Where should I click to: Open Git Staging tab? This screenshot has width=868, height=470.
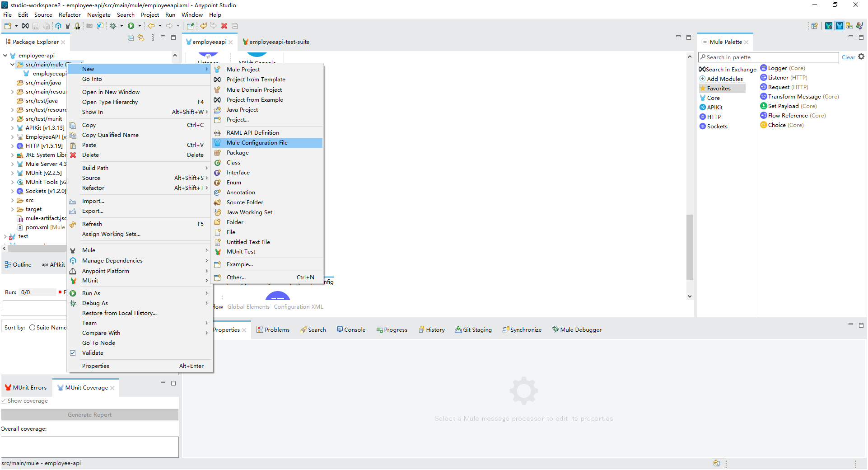pyautogui.click(x=473, y=330)
